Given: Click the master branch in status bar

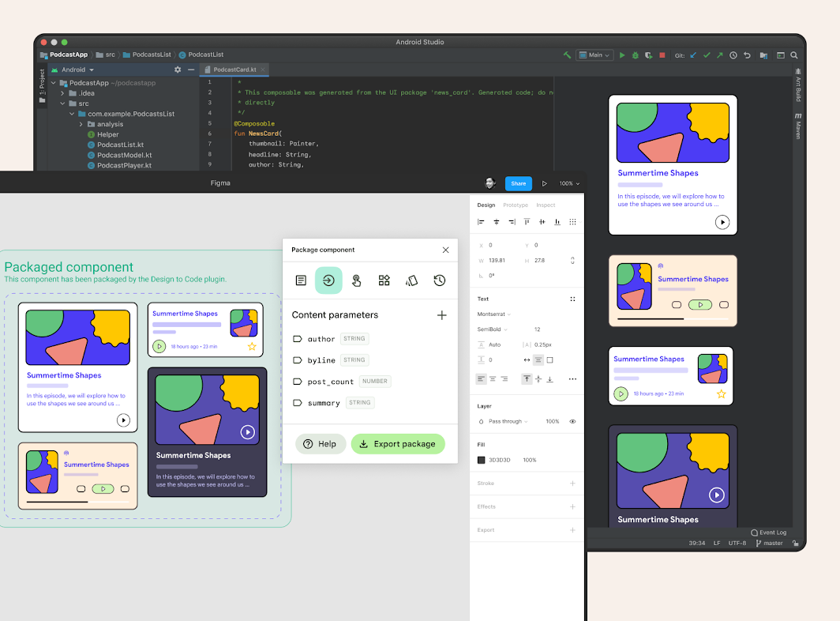Looking at the screenshot, I should coord(769,544).
